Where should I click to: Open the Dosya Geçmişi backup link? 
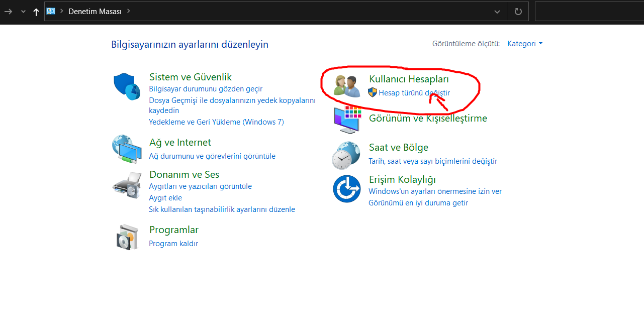[232, 105]
